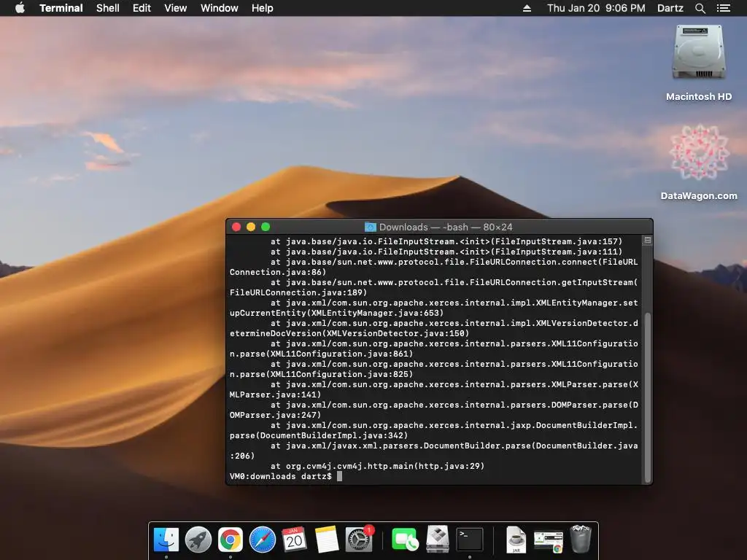Open the Help menu
Viewport: 747px width, 560px height.
point(263,8)
